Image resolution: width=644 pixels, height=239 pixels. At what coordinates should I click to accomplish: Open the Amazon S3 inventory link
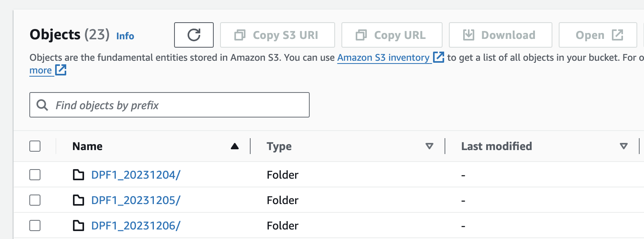[x=383, y=58]
